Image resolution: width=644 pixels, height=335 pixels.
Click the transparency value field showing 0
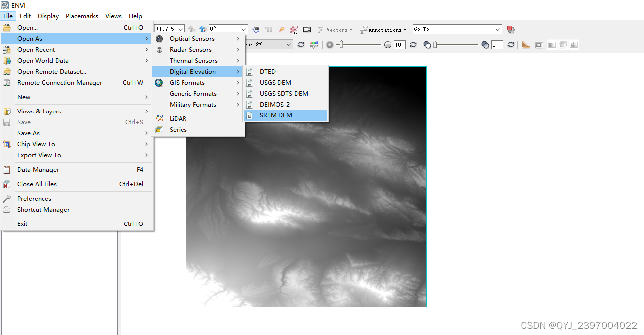tap(497, 45)
